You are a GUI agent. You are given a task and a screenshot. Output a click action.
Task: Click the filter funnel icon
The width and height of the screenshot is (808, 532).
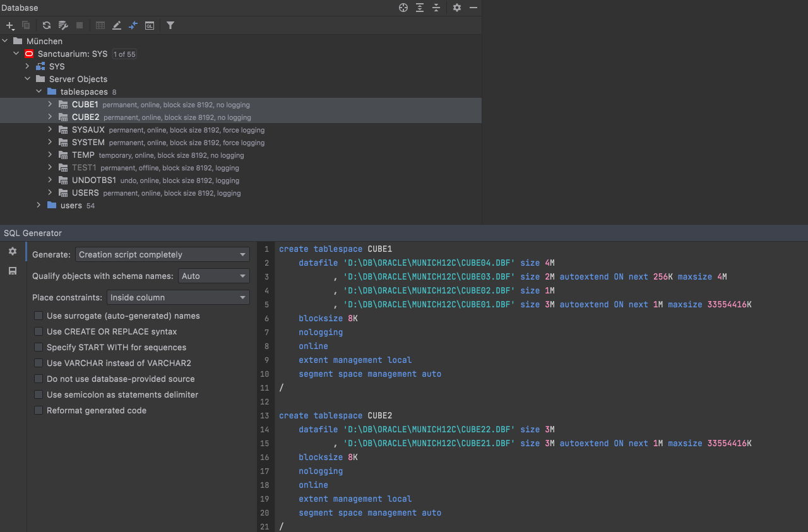(x=170, y=25)
